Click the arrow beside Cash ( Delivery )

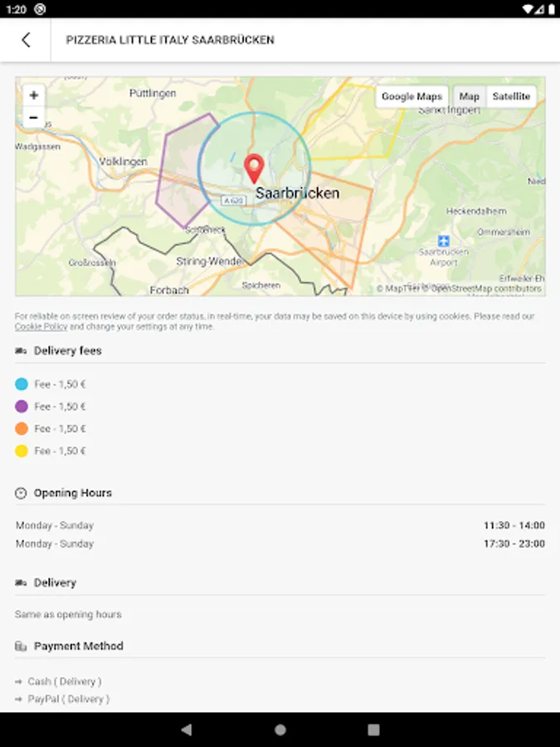18,681
